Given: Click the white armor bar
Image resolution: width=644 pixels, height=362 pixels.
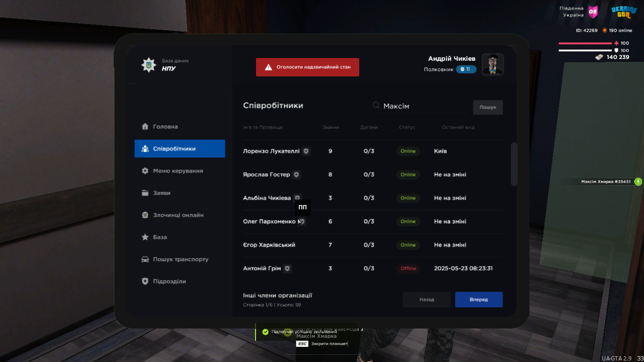Looking at the screenshot, I should point(585,50).
